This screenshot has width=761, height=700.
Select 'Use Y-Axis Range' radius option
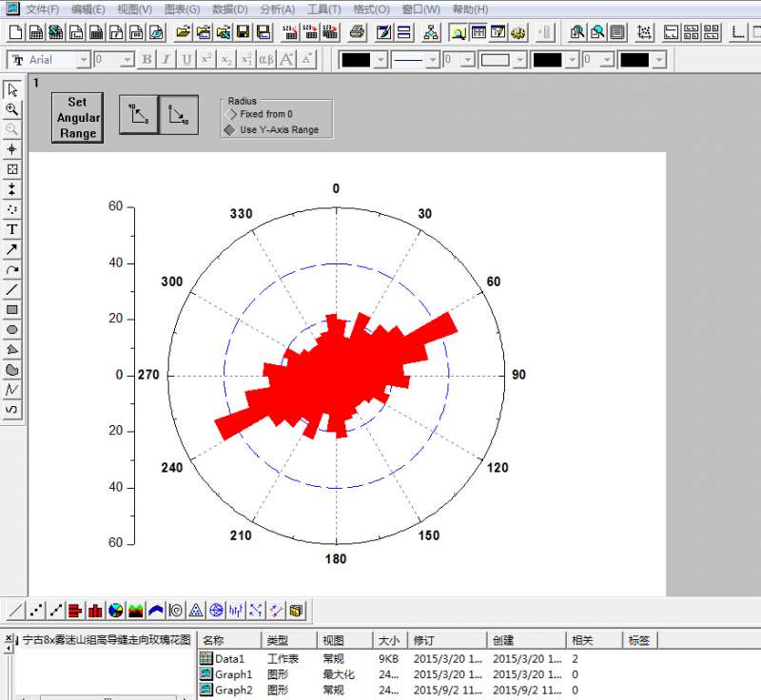[229, 130]
